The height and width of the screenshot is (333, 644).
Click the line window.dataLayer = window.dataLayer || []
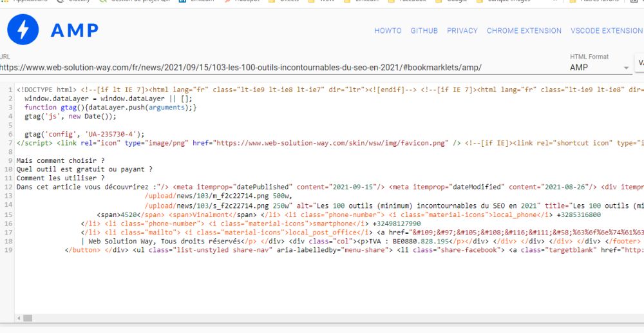coord(108,99)
